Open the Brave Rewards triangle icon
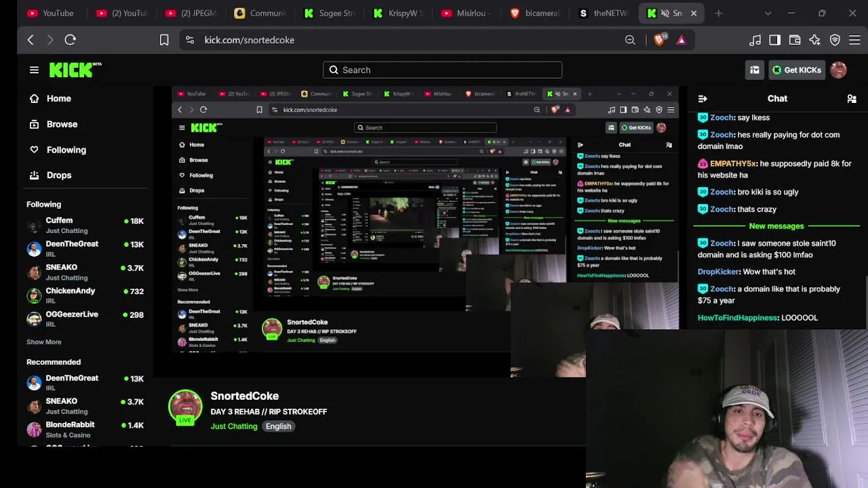The image size is (868, 488). (682, 40)
